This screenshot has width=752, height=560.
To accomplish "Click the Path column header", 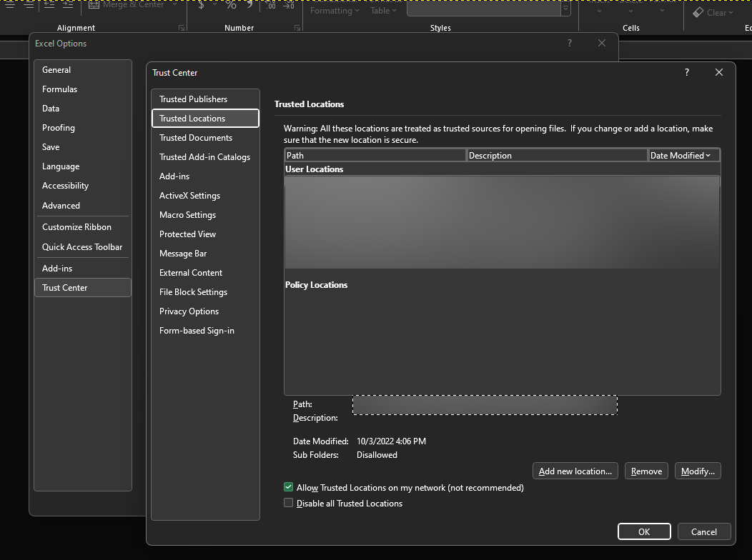I will [x=375, y=155].
